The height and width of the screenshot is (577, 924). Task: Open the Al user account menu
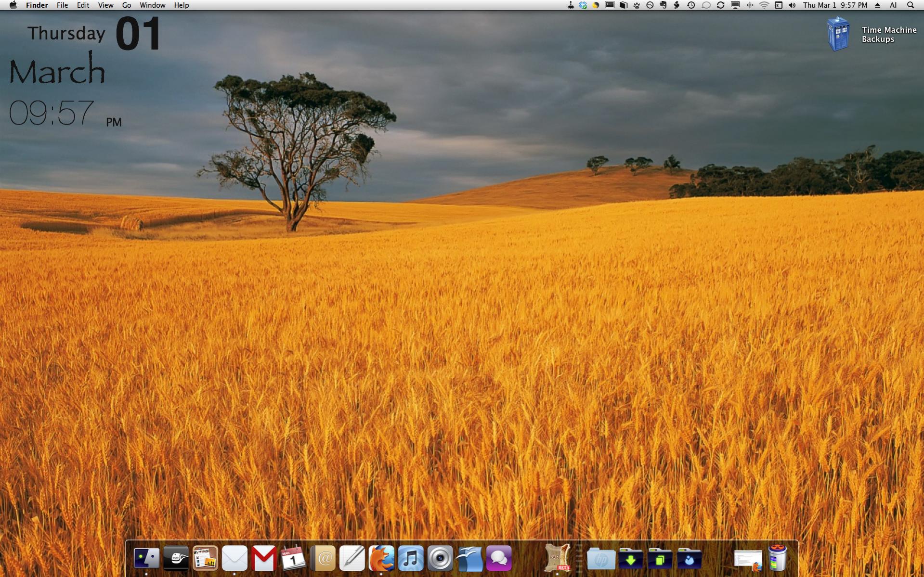[x=893, y=5]
